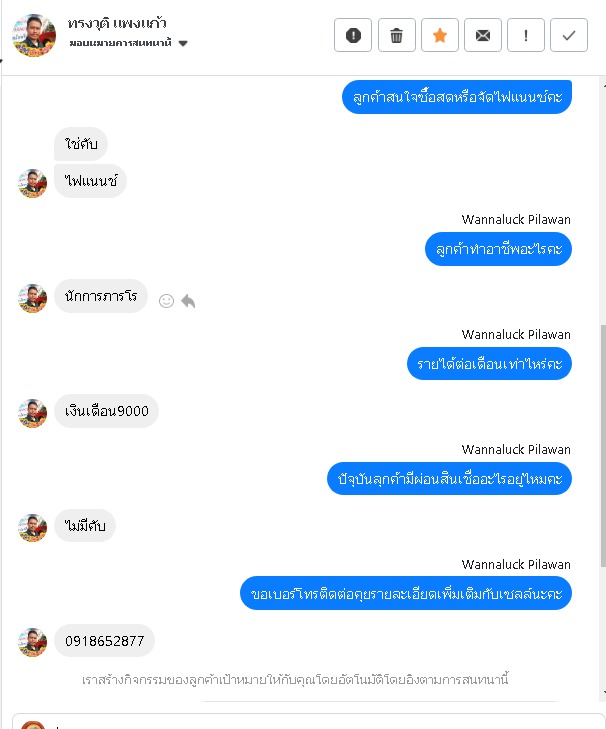The width and height of the screenshot is (606, 729).
Task: Click the spam report icon button
Action: tap(353, 35)
